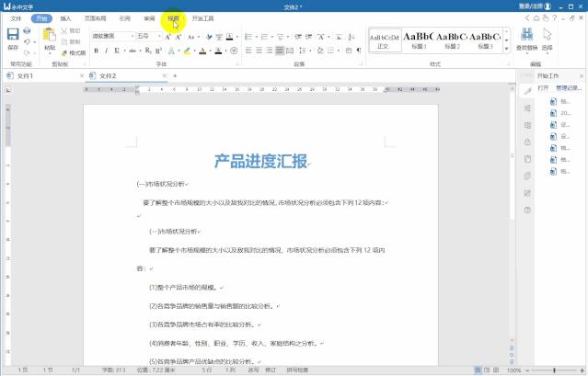Click the decrease indent icon

298,37
